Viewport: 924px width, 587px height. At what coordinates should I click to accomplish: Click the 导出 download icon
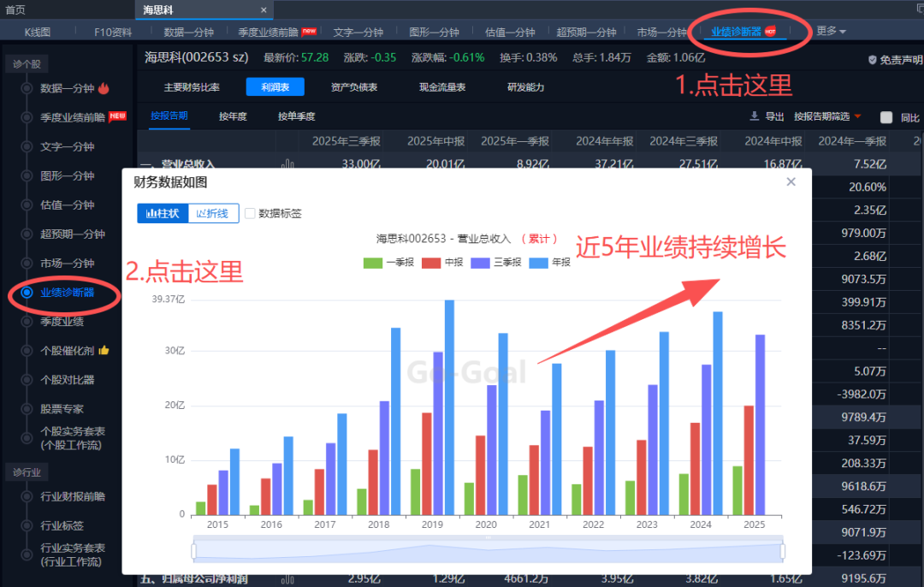click(x=754, y=116)
